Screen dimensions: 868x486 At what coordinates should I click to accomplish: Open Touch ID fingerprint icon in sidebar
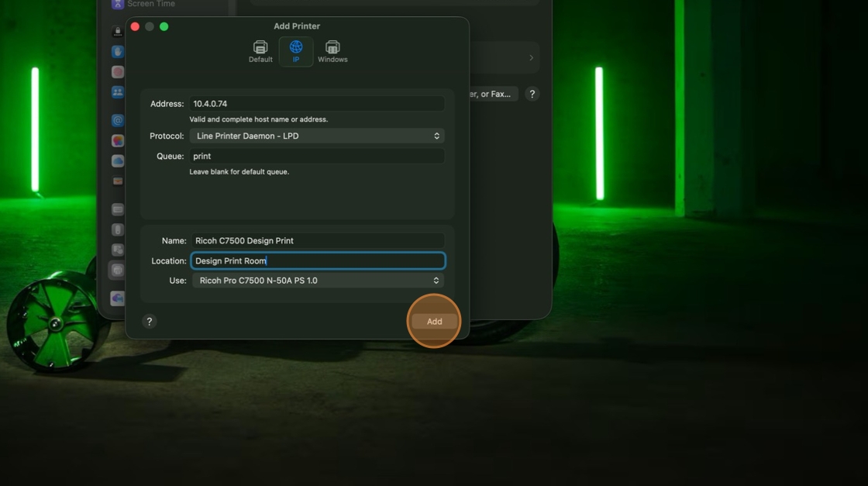[x=117, y=72]
